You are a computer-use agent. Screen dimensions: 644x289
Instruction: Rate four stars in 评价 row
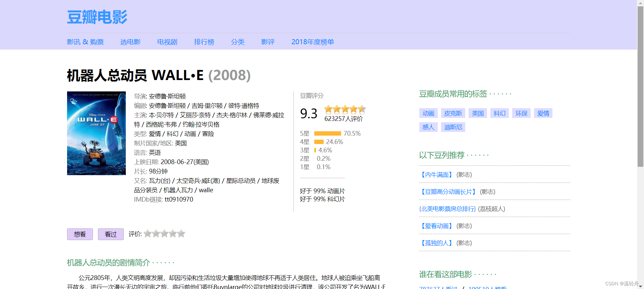[x=173, y=233]
